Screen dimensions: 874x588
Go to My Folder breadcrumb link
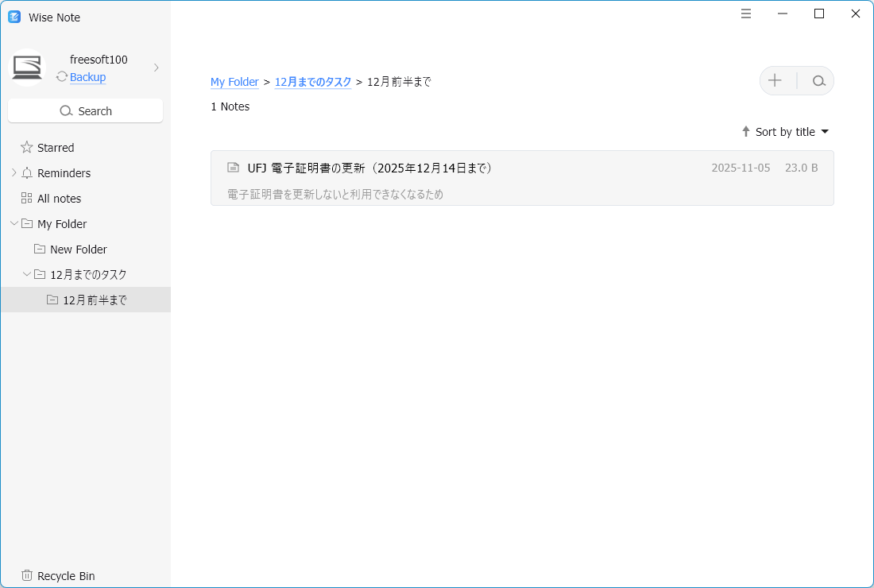tap(234, 82)
